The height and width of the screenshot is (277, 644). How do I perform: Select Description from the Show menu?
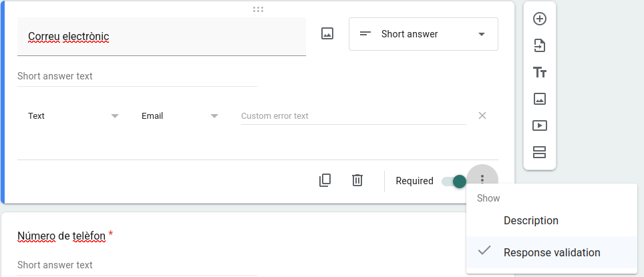530,220
